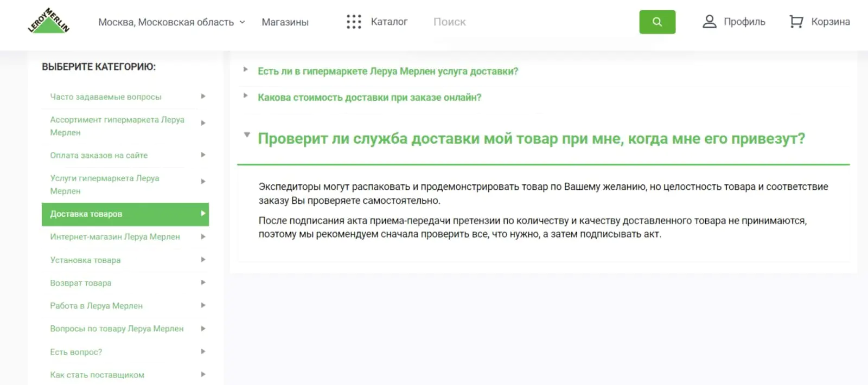This screenshot has width=868, height=385.
Task: Click arrow next to Вопросы по товару
Action: point(203,329)
